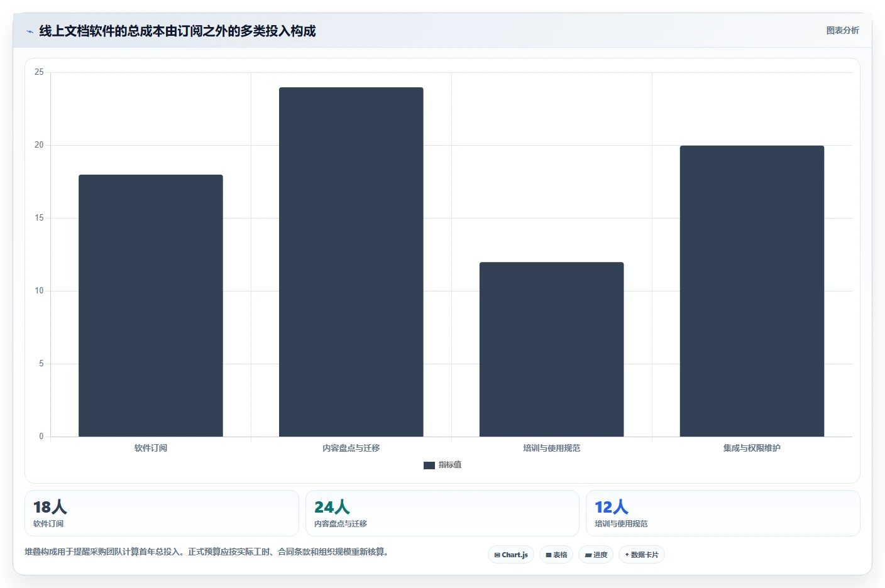Click the 培训与使用规范 x-axis label
885x588 pixels.
point(552,448)
